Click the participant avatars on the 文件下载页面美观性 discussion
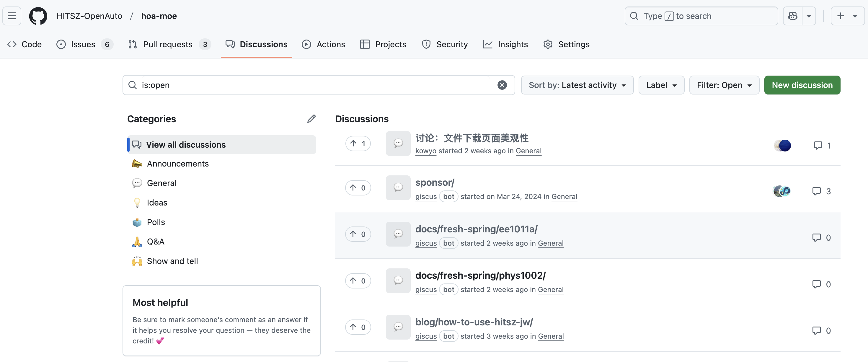 pos(782,145)
